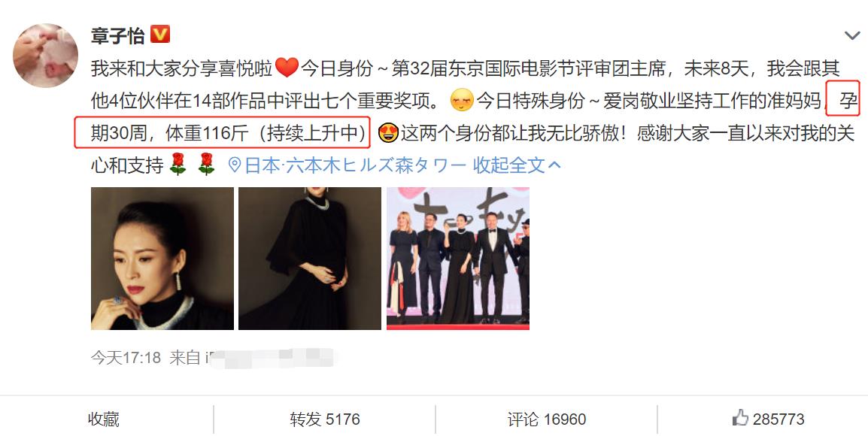Open the 日本·六本木ヒルズ森タワー location link
The height and width of the screenshot is (436, 868).
coord(355,165)
